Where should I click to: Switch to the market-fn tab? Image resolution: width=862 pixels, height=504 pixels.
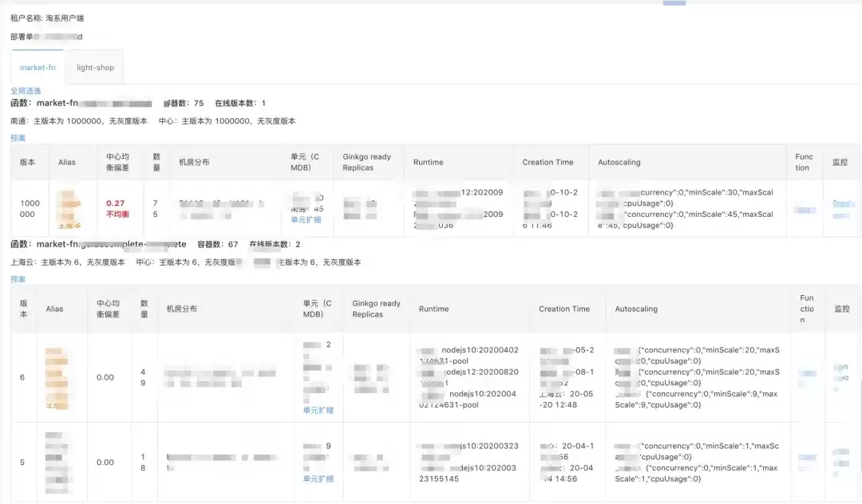point(38,68)
